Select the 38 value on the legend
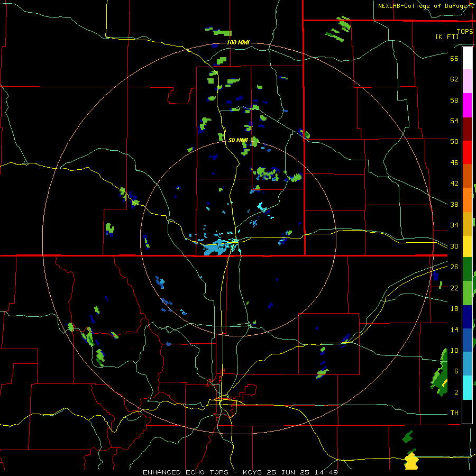This screenshot has width=476, height=476. pyautogui.click(x=454, y=204)
